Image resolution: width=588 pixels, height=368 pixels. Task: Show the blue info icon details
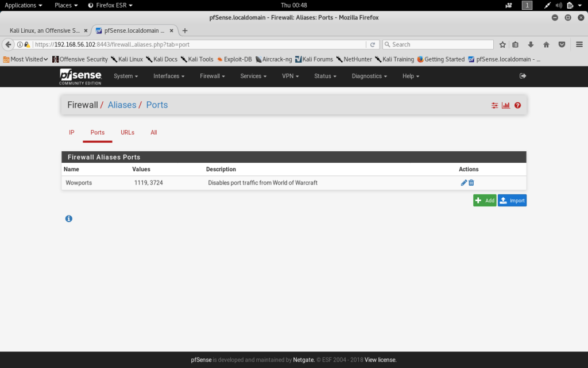[69, 218]
